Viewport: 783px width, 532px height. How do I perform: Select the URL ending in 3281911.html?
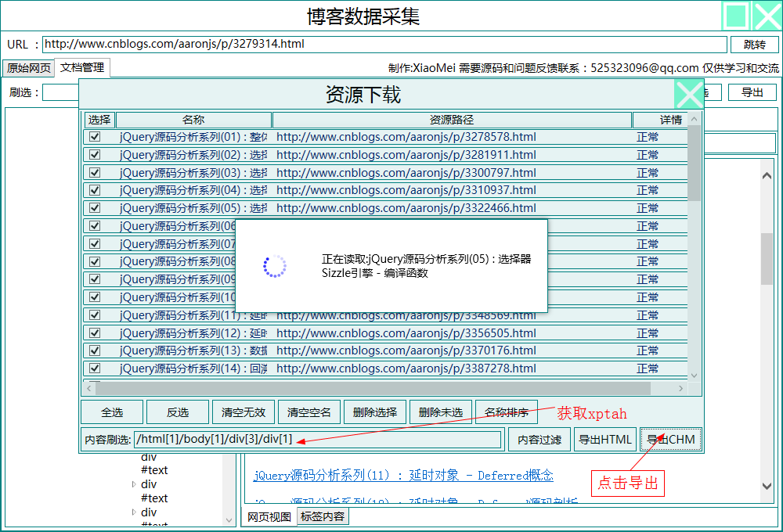[406, 155]
